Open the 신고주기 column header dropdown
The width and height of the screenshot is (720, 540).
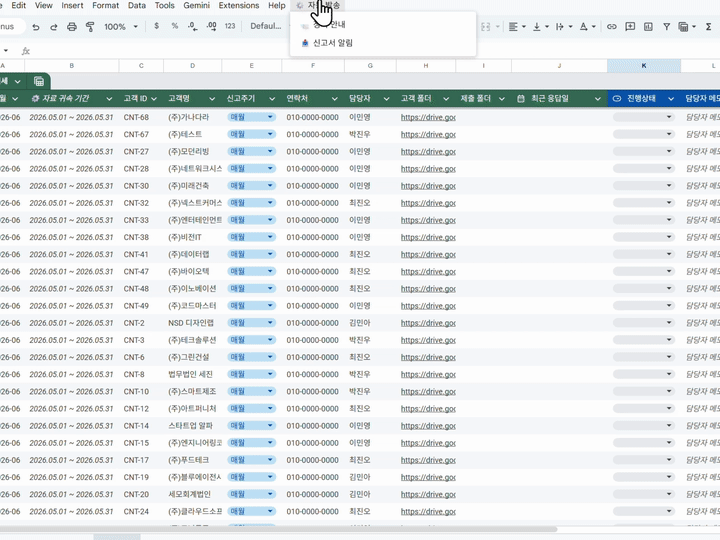272,99
